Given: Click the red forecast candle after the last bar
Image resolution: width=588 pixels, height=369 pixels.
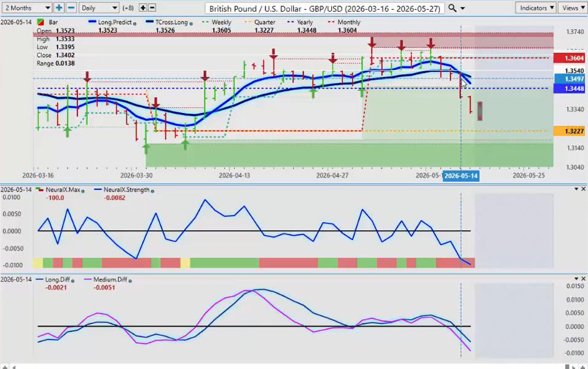Looking at the screenshot, I should coord(480,111).
